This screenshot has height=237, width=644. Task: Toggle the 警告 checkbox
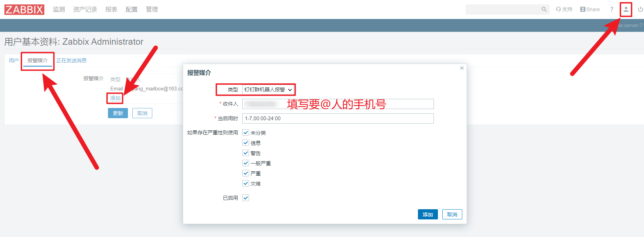point(246,153)
